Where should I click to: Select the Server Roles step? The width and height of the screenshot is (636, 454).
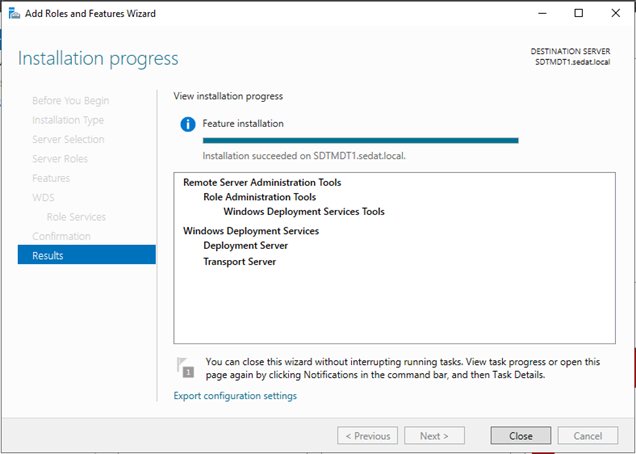coord(60,159)
